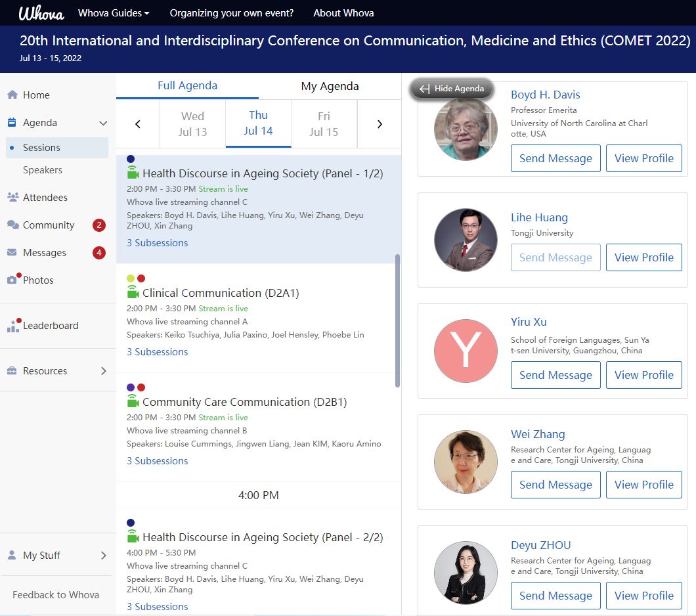Expand My Stuff section
This screenshot has height=616, width=696.
(103, 556)
